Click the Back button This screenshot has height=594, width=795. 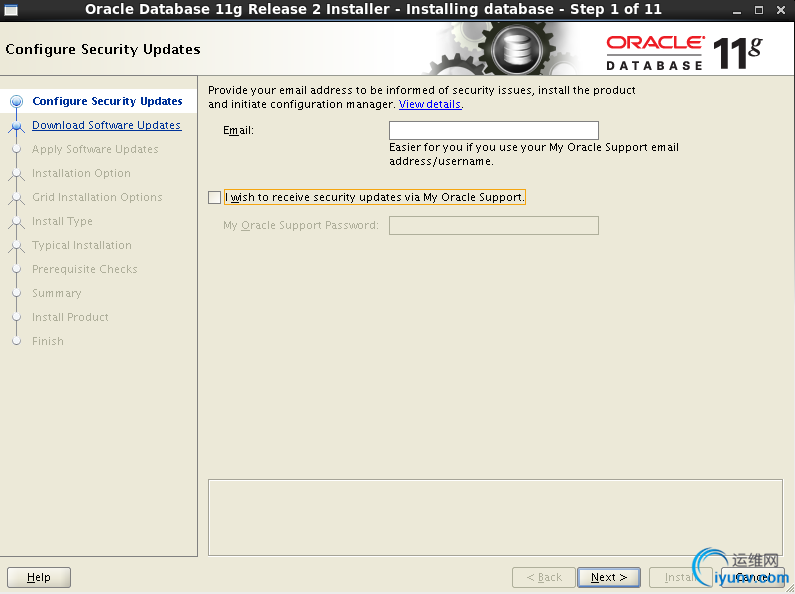pyautogui.click(x=544, y=577)
